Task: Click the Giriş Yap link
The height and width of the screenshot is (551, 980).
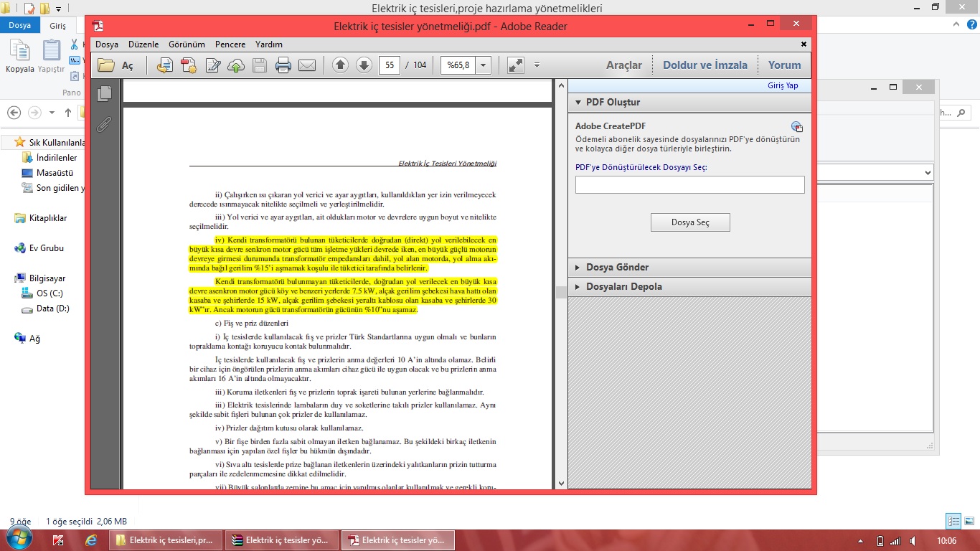Action: pos(783,85)
